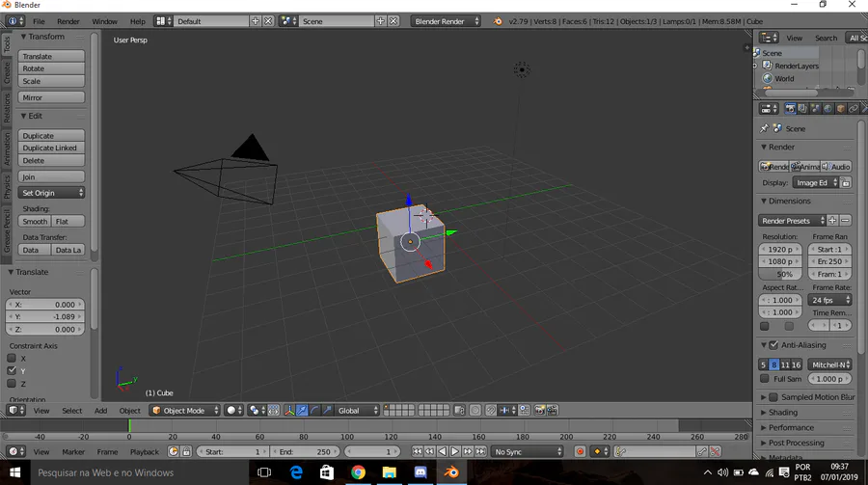Uncheck the Y constraint axis checkbox

click(x=12, y=370)
